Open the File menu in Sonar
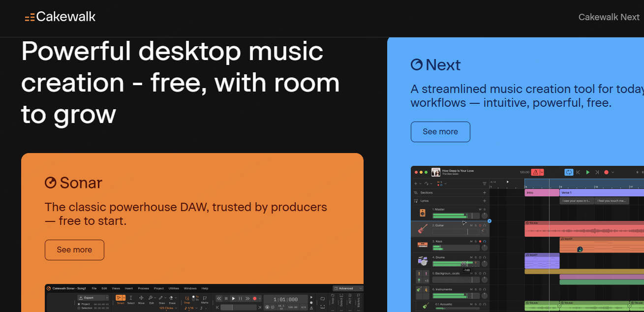 pyautogui.click(x=94, y=288)
